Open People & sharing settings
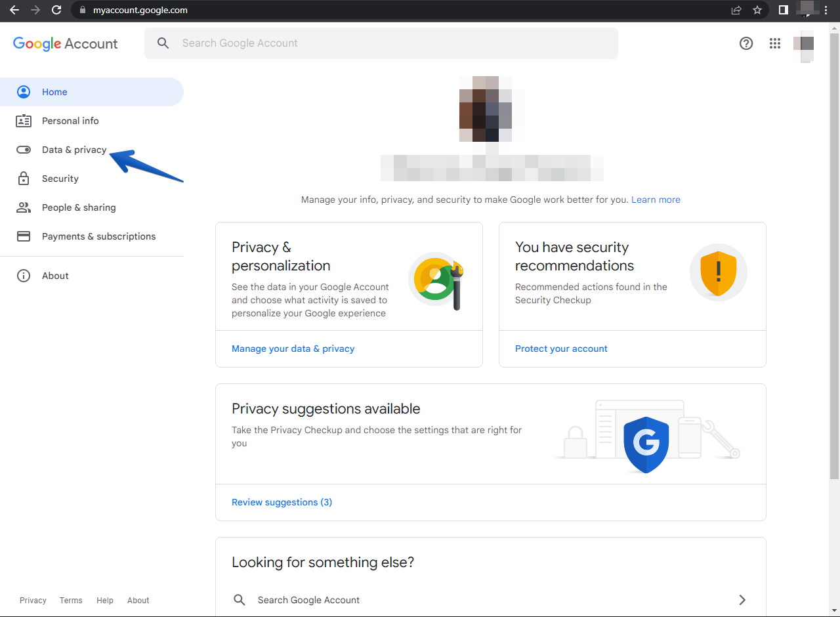This screenshot has height=617, width=840. 79,207
